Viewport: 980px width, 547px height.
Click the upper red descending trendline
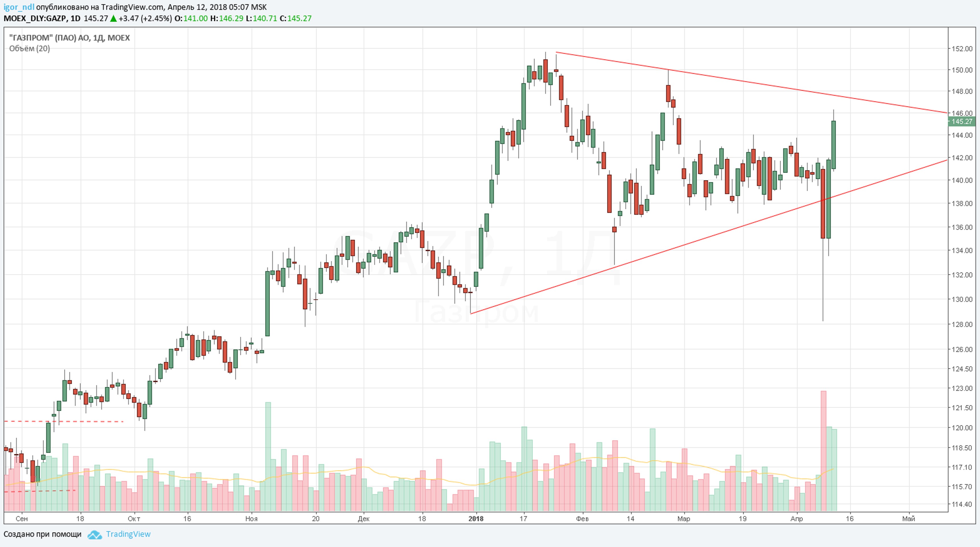(x=761, y=84)
